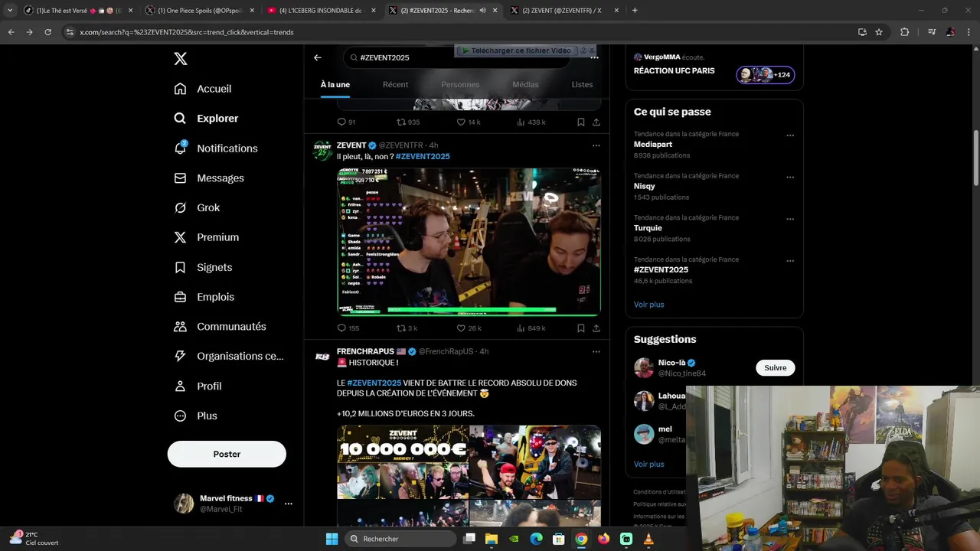Click the Poster button
This screenshot has height=551, width=980.
(227, 454)
